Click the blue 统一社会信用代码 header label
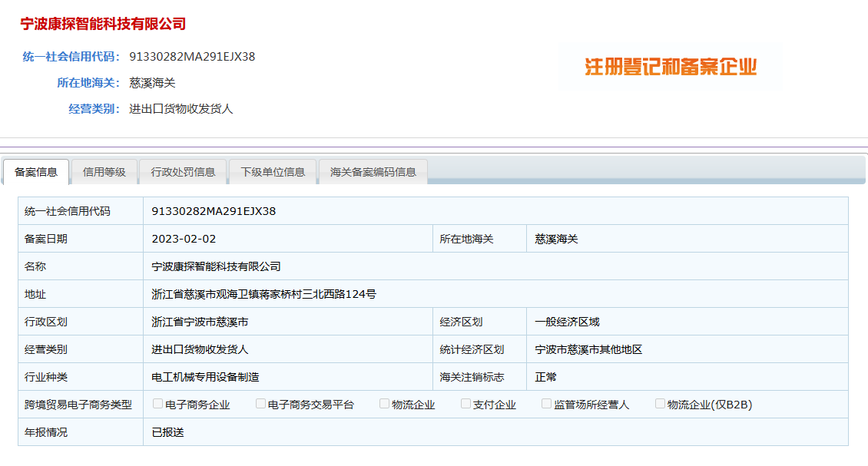 71,57
